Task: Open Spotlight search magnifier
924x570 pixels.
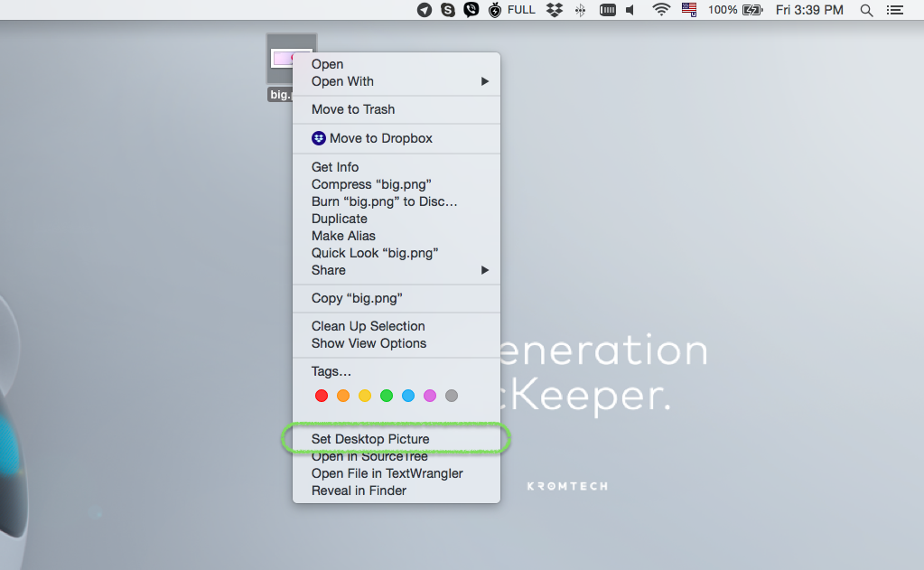Action: 866,10
